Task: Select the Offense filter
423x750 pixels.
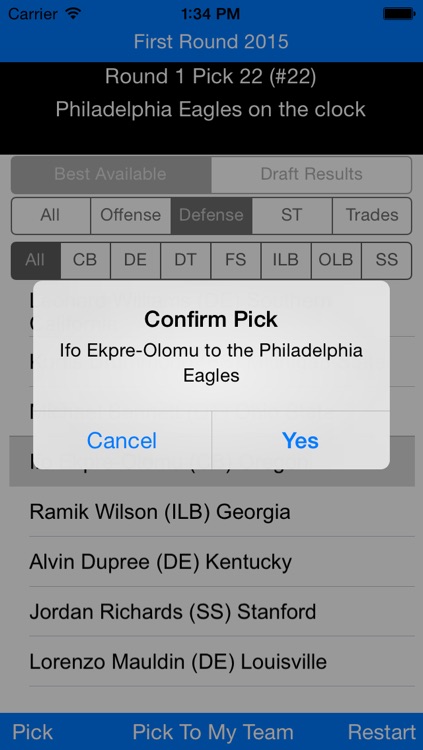Action: [131, 215]
